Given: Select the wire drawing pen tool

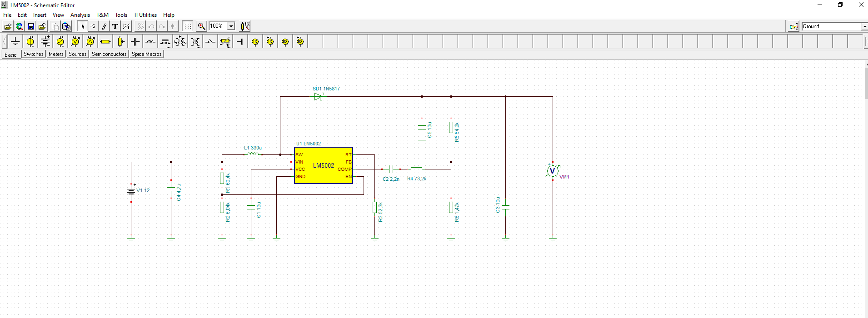Looking at the screenshot, I should 104,26.
